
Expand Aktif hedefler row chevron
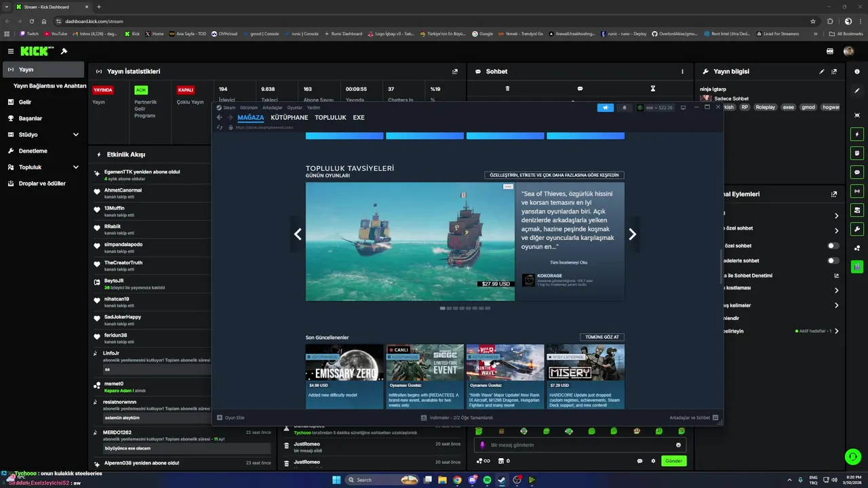(x=836, y=331)
